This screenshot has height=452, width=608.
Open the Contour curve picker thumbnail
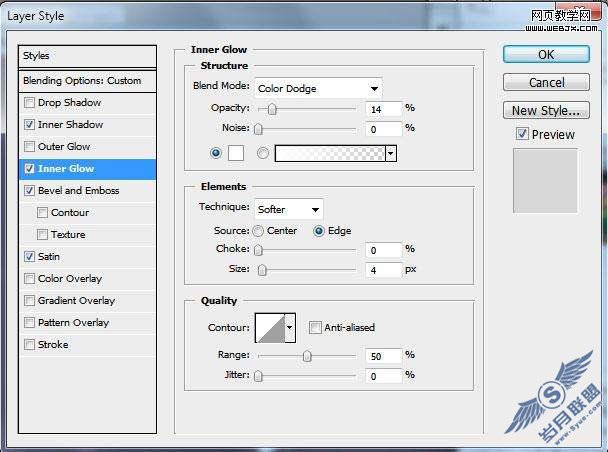[x=270, y=328]
